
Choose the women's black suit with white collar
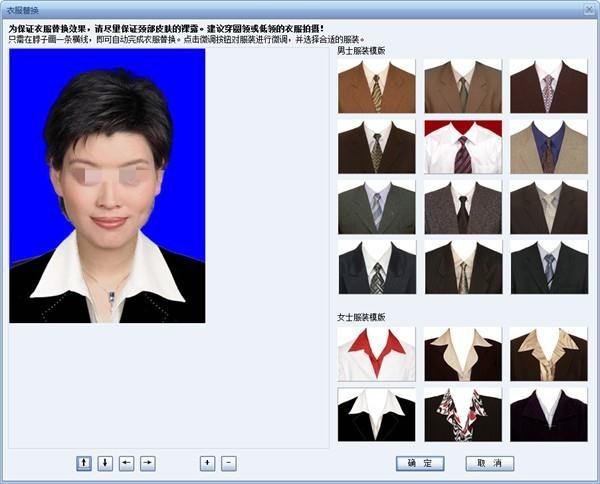point(377,415)
